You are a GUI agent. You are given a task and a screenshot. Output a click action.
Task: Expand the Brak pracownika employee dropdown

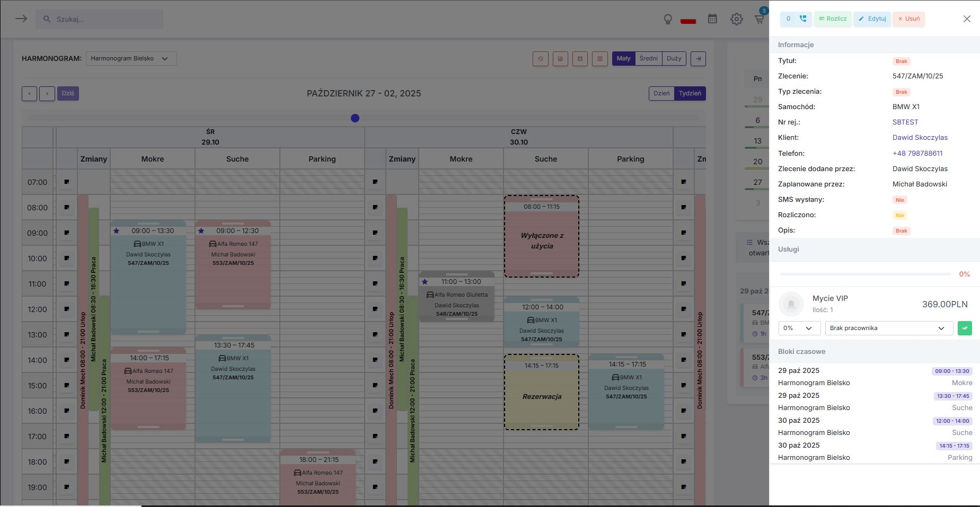pos(888,328)
